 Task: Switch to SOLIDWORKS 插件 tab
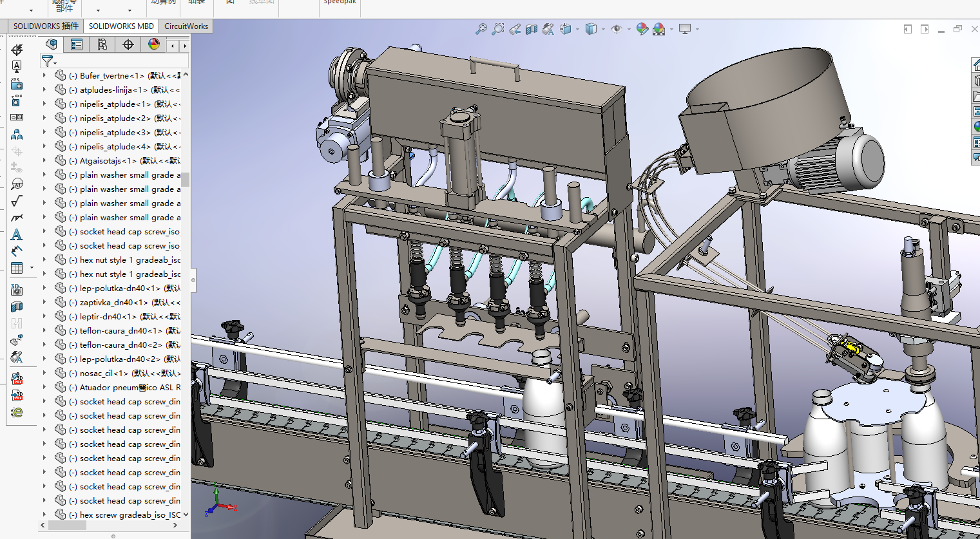point(46,26)
